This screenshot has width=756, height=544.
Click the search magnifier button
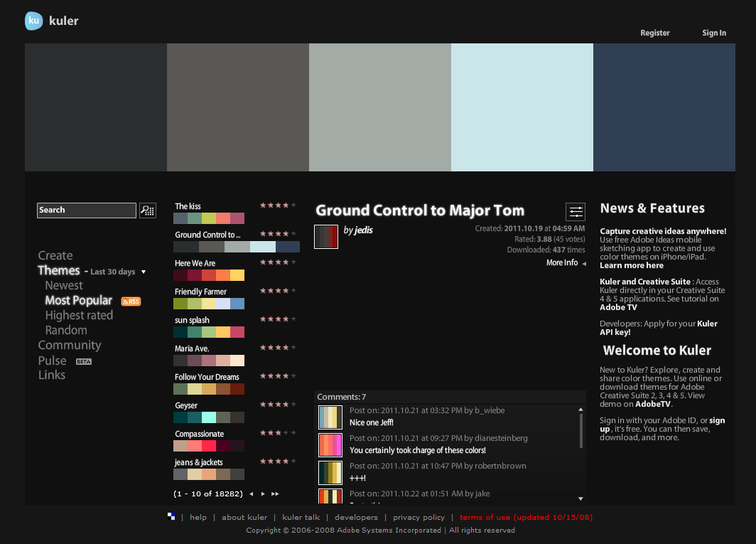[147, 210]
